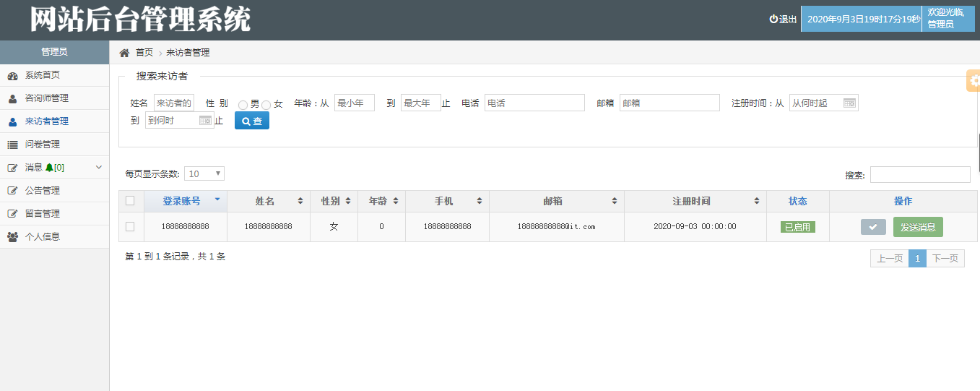Click the 邮箱 input field

coord(669,103)
